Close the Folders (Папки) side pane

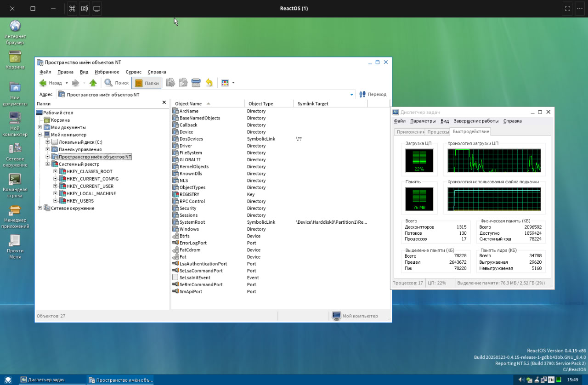pos(164,103)
